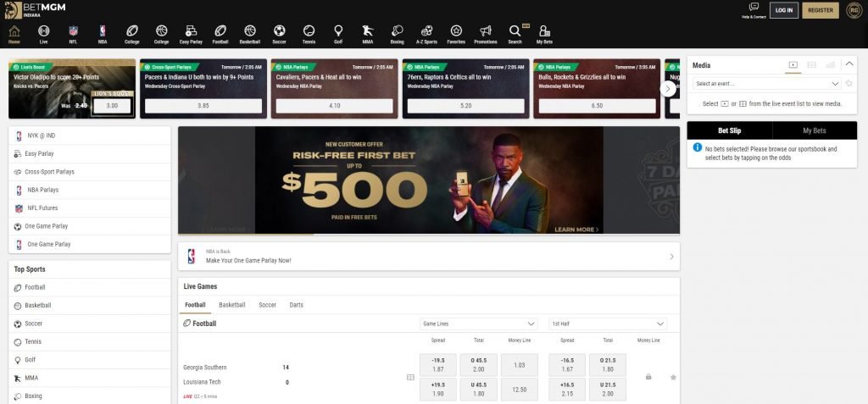Select 12.50 money line odds for Louisiana Tech
868x404 pixels.
(x=519, y=390)
